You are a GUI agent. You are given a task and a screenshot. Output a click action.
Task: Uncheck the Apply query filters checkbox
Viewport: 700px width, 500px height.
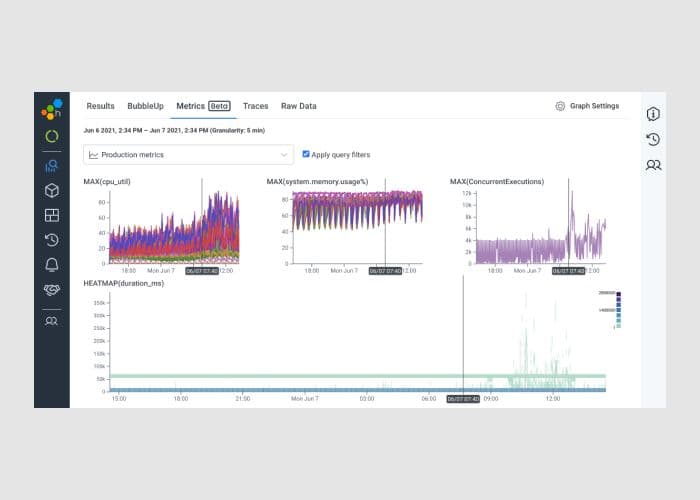pos(306,154)
